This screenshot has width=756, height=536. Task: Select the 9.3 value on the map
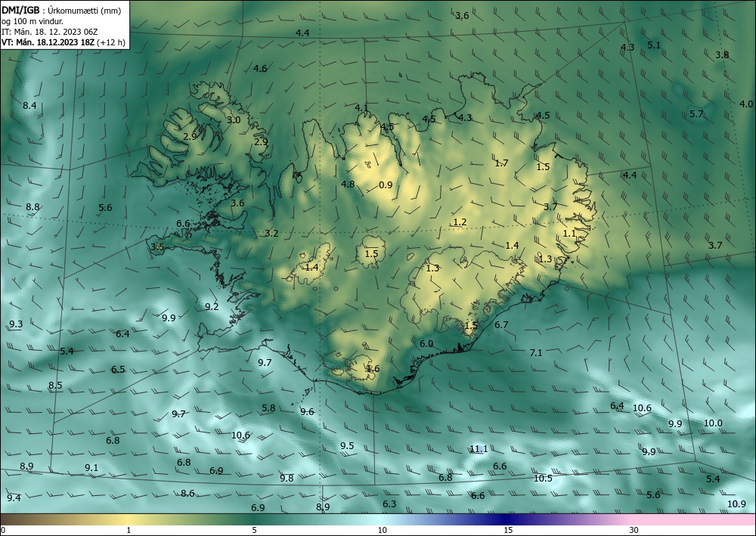coord(16,324)
